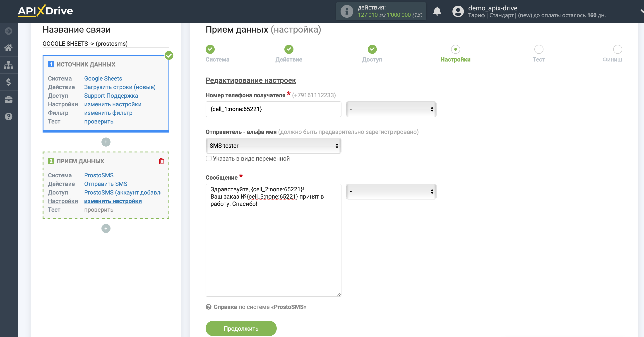Screen dimensions: 644x337
Task: Focus the recipient phone number field
Action: pos(273,109)
